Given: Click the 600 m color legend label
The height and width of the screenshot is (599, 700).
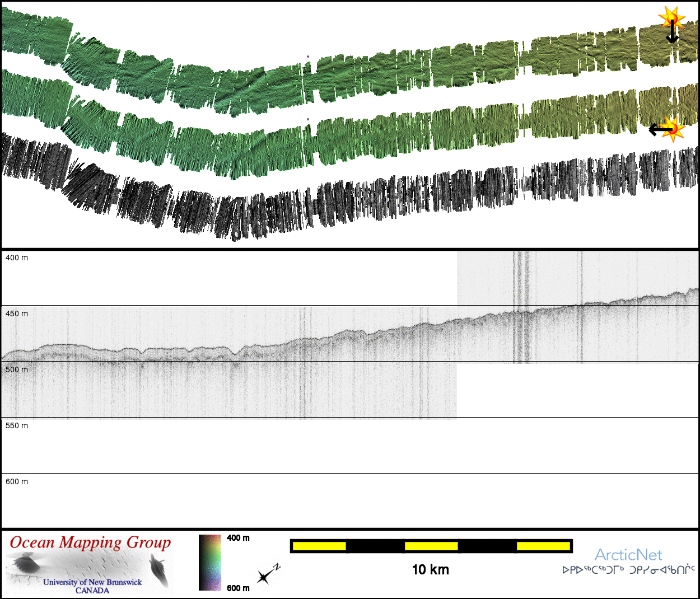Looking at the screenshot, I should [238, 588].
